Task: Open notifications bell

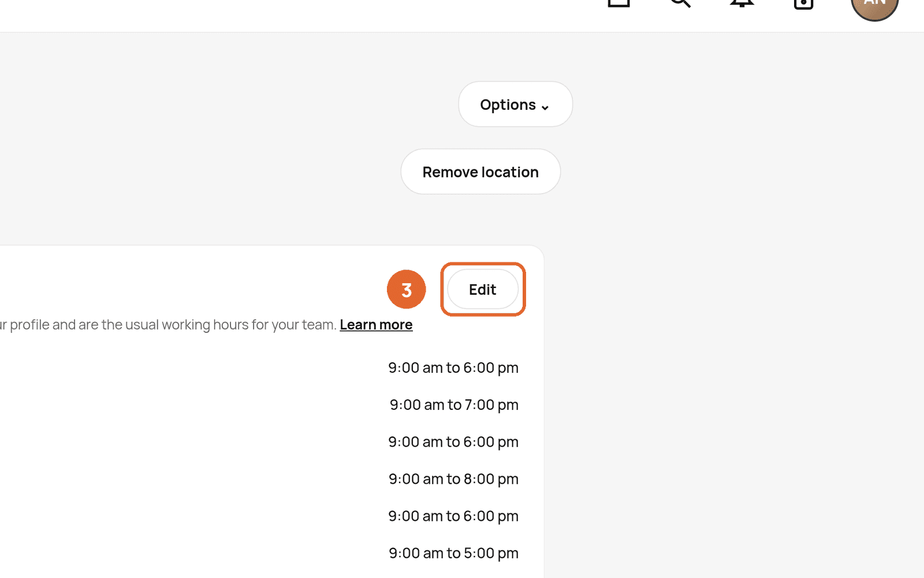Action: click(742, 3)
